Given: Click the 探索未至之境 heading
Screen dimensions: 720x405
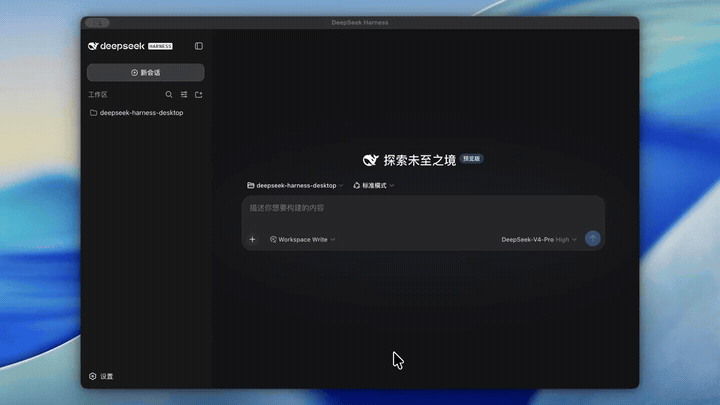Looking at the screenshot, I should (x=420, y=160).
